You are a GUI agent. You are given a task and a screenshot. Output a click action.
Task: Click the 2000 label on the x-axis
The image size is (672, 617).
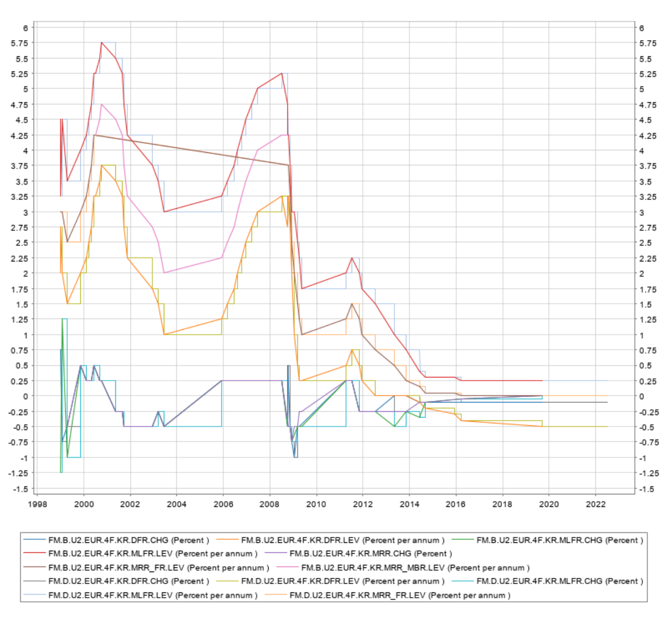pyautogui.click(x=83, y=504)
